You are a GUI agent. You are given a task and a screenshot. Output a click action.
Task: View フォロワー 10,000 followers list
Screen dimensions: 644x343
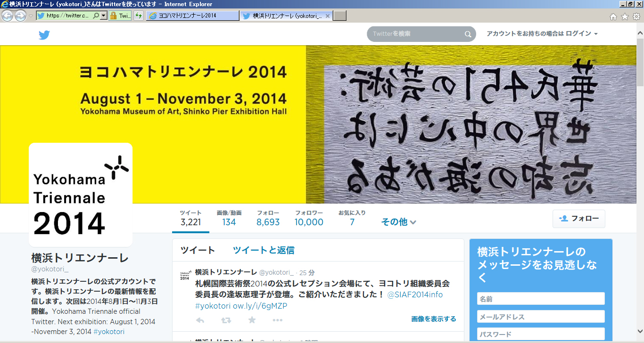pos(309,218)
